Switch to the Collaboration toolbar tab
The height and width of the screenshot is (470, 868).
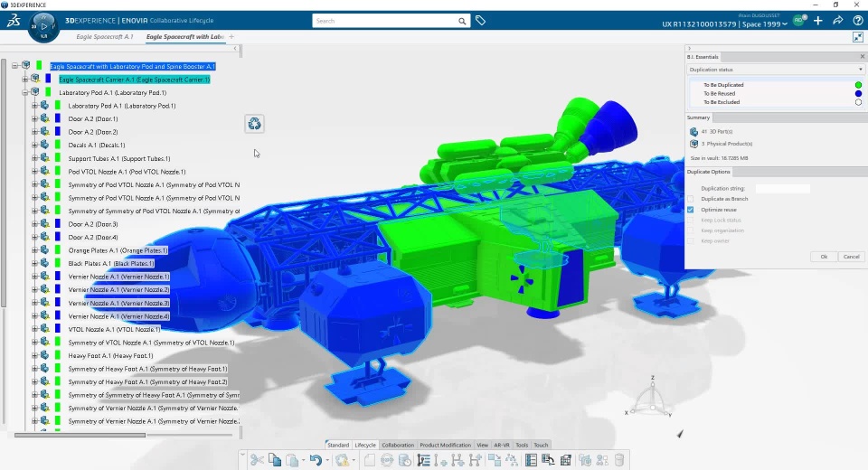(x=398, y=445)
